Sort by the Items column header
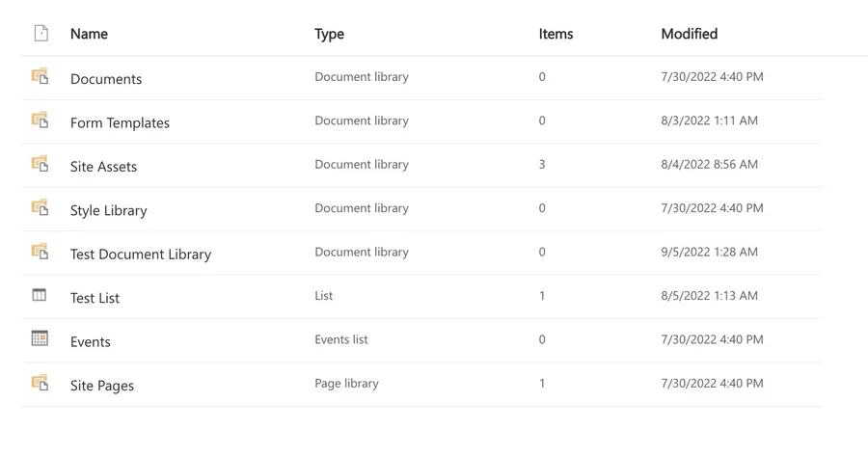868x456 pixels. (x=556, y=34)
